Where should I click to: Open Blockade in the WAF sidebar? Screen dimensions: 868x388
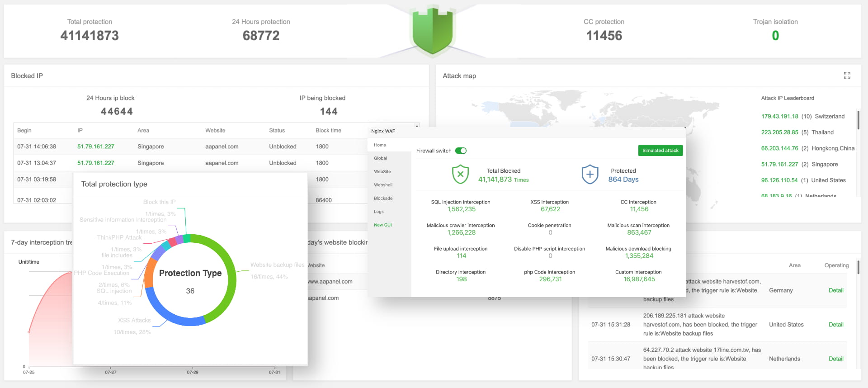tap(383, 199)
